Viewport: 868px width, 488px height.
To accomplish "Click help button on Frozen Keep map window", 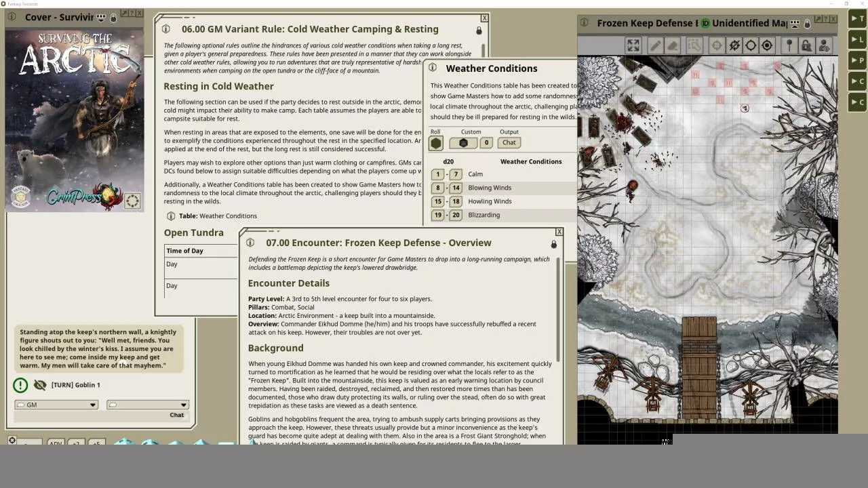I will pyautogui.click(x=826, y=19).
